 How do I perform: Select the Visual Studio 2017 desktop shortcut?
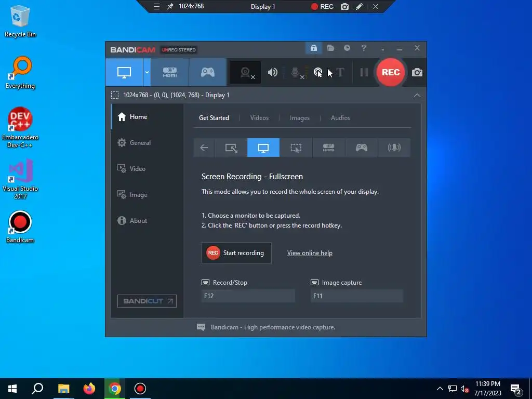coord(20,179)
